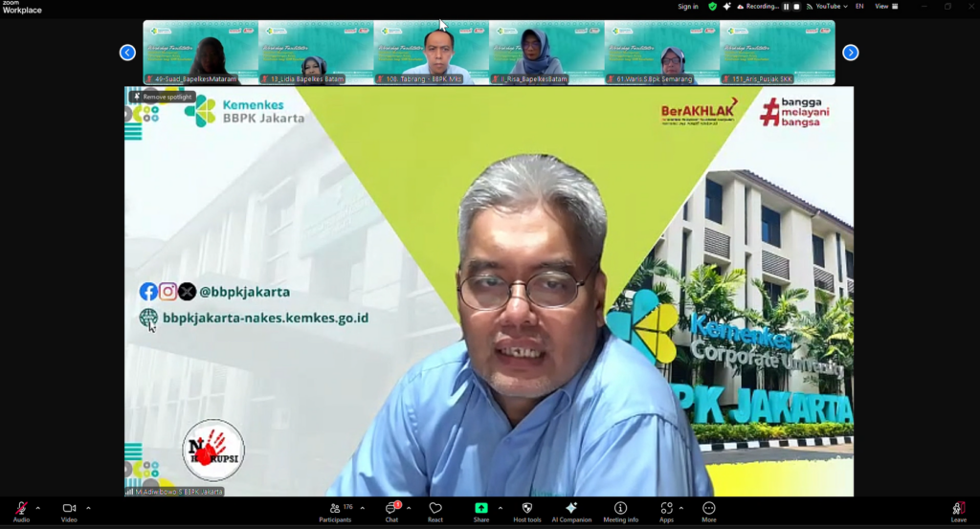Open the View layout menu
Screen dimensions: 980x529
(886, 7)
